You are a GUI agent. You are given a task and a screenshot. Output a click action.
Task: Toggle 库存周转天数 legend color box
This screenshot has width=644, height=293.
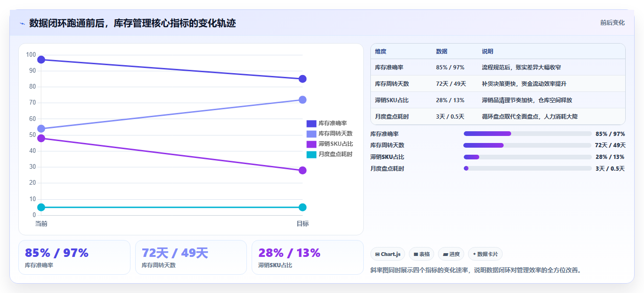tap(311, 134)
